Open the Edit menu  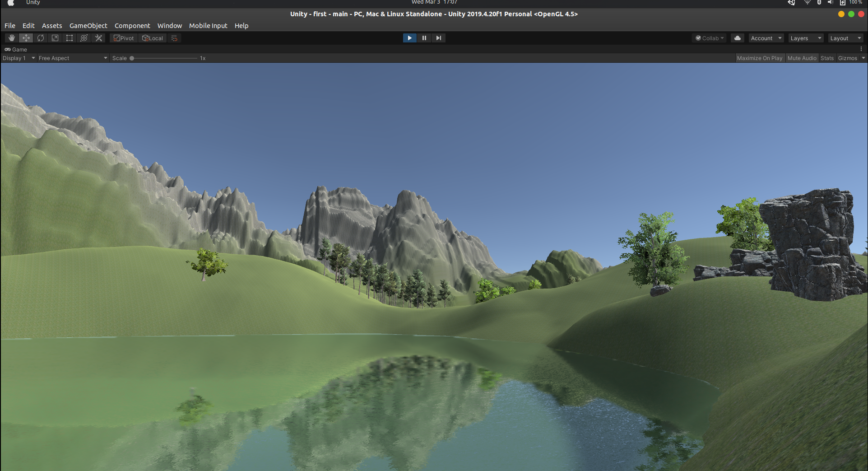tap(28, 26)
